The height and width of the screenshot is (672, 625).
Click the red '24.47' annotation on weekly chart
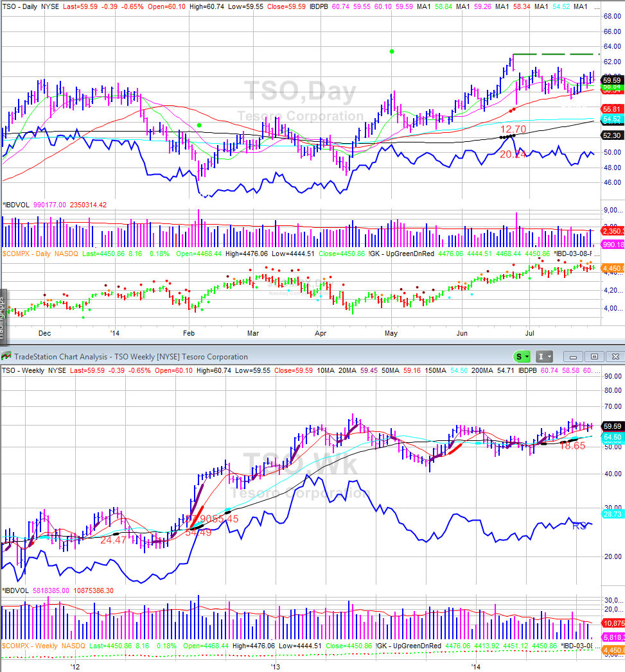(114, 540)
